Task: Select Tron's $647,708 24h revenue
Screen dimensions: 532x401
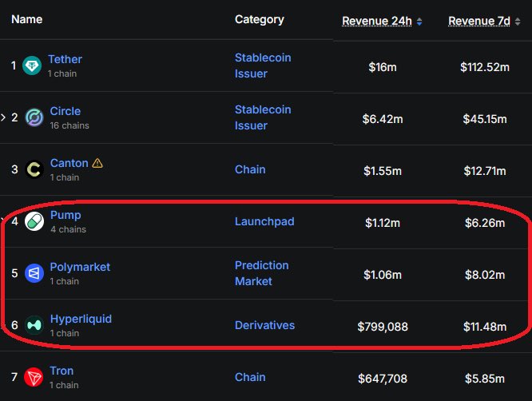Action: 383,379
